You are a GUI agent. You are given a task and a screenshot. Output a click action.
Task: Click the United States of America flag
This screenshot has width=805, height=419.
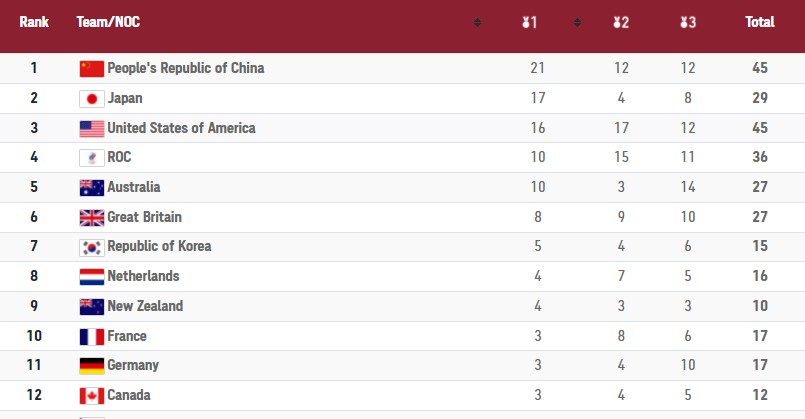tap(92, 128)
